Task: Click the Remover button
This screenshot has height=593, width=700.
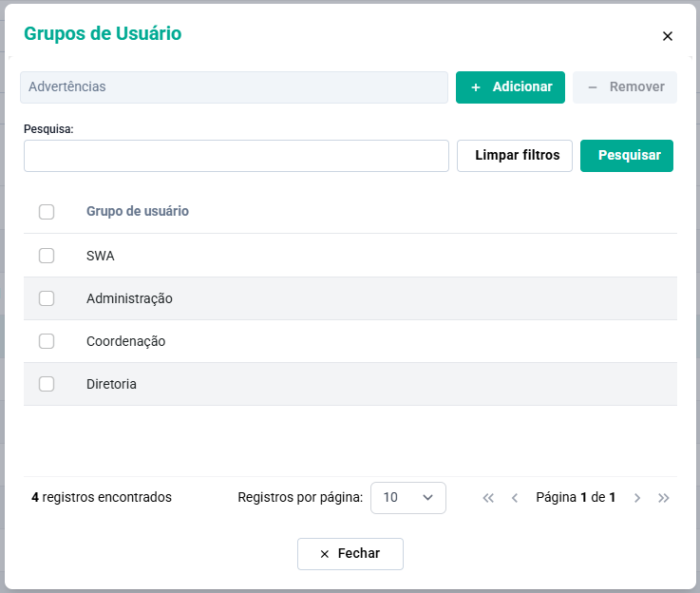Action: click(x=625, y=87)
